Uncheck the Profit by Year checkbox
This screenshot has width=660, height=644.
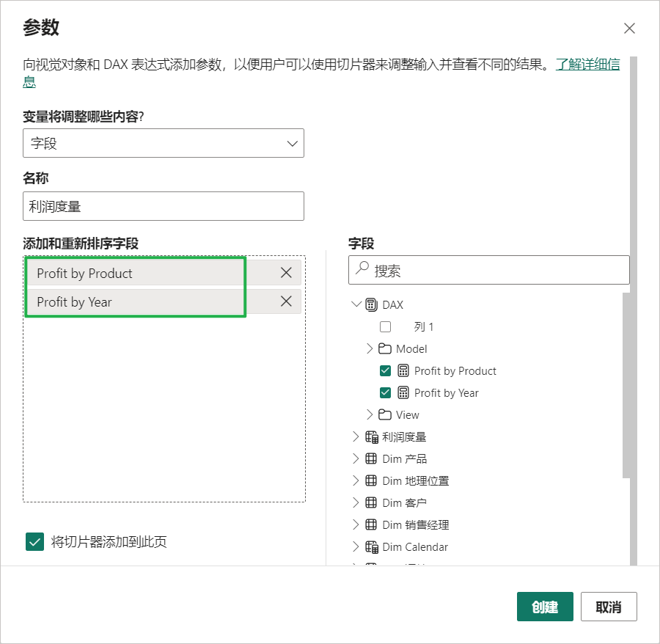[x=385, y=392]
